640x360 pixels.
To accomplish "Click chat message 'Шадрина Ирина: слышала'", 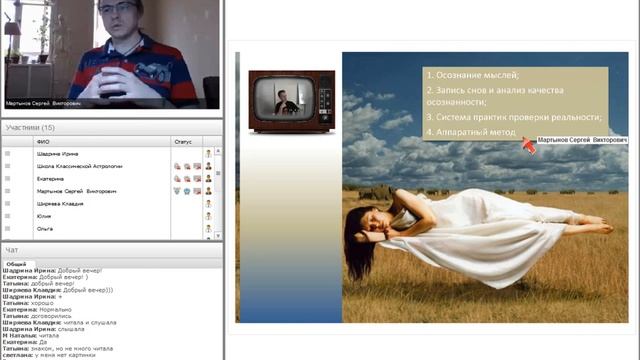I will pyautogui.click(x=44, y=329).
